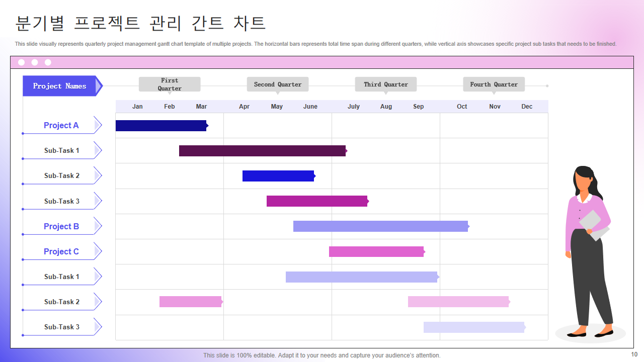Click the Mar month header
Viewport: 644px width, 362px height.
201,107
